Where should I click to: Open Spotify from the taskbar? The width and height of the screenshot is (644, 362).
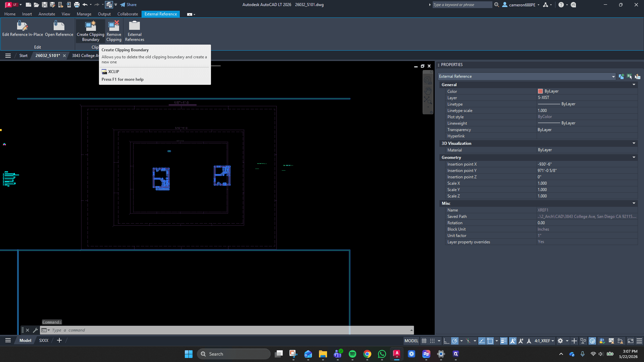[x=353, y=354]
